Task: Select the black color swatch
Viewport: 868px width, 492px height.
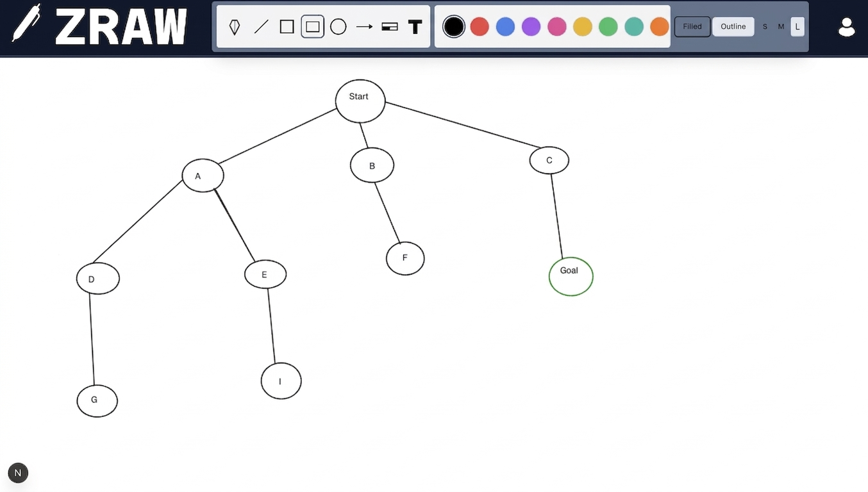Action: [x=454, y=27]
